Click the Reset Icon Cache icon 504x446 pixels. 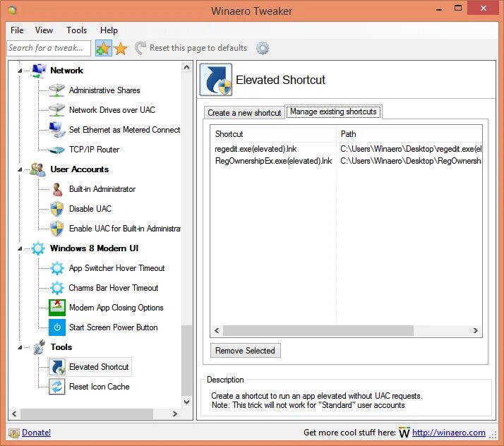57,387
